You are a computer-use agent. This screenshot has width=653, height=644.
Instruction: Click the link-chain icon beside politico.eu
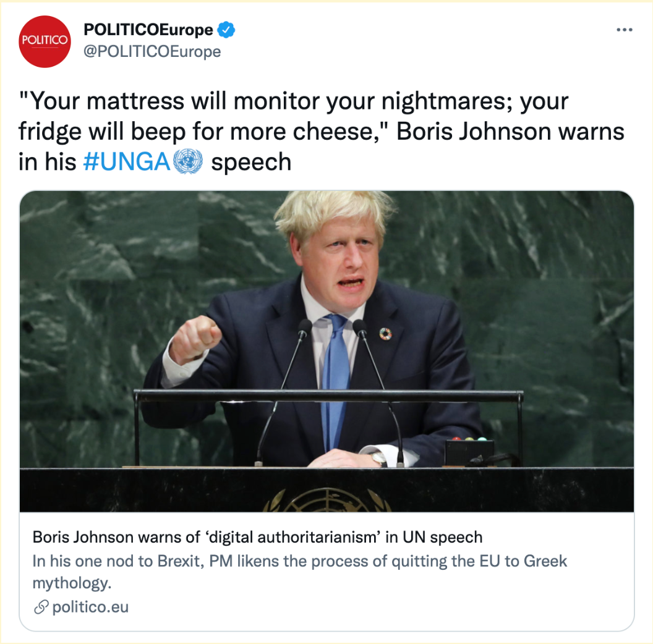tap(41, 607)
